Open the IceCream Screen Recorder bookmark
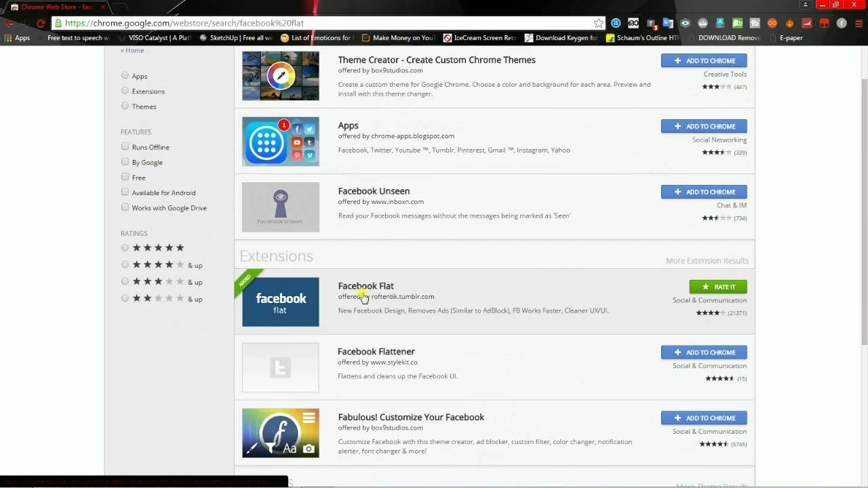Viewport: 868px width, 488px height. (480, 38)
